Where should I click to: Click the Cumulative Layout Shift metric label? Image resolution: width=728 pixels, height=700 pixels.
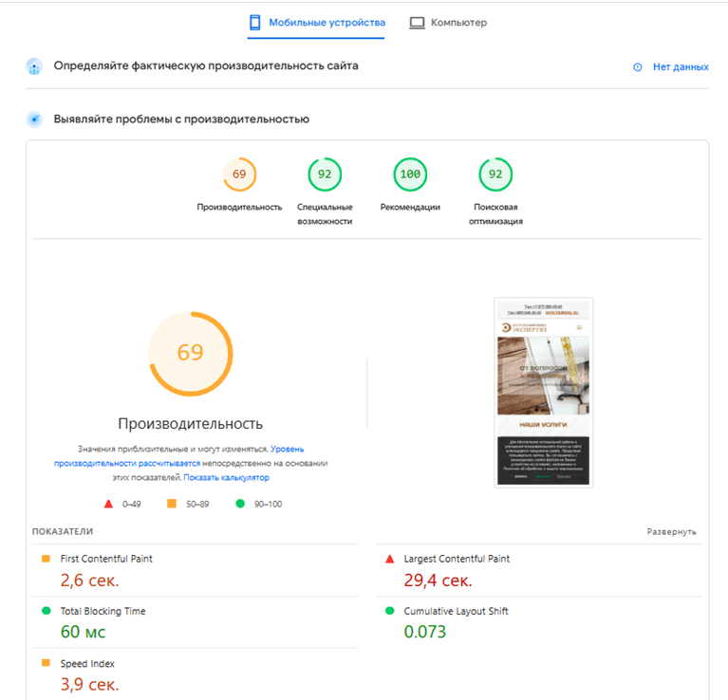456,611
